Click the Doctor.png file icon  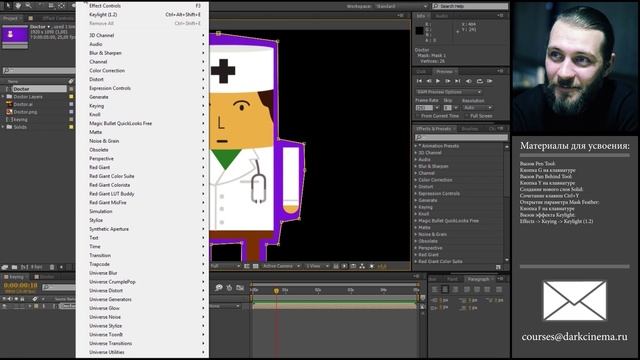click(x=9, y=112)
